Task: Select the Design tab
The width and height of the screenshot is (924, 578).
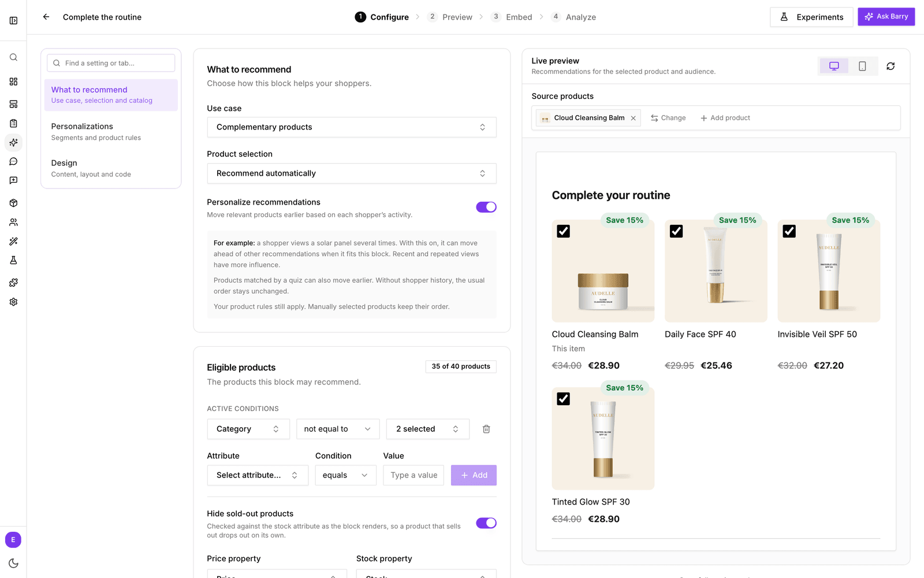Action: (111, 168)
